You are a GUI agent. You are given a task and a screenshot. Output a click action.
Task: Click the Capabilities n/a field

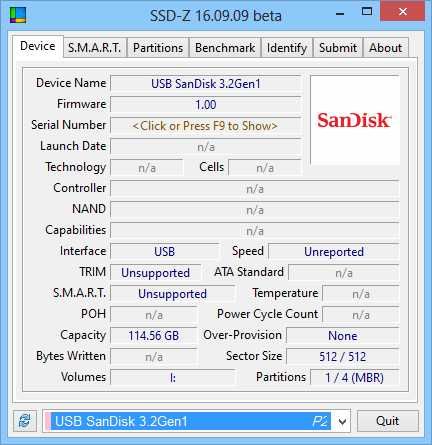pyautogui.click(x=255, y=231)
